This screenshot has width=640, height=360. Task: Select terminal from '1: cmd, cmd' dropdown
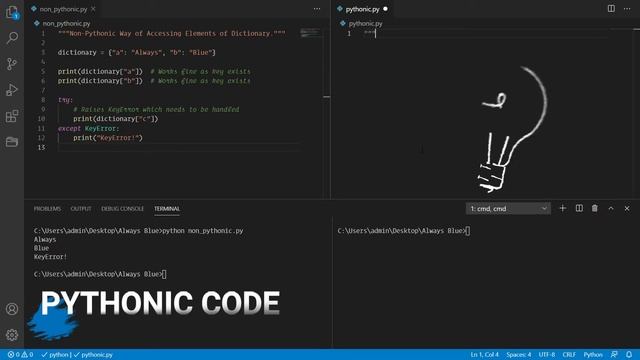pos(508,209)
